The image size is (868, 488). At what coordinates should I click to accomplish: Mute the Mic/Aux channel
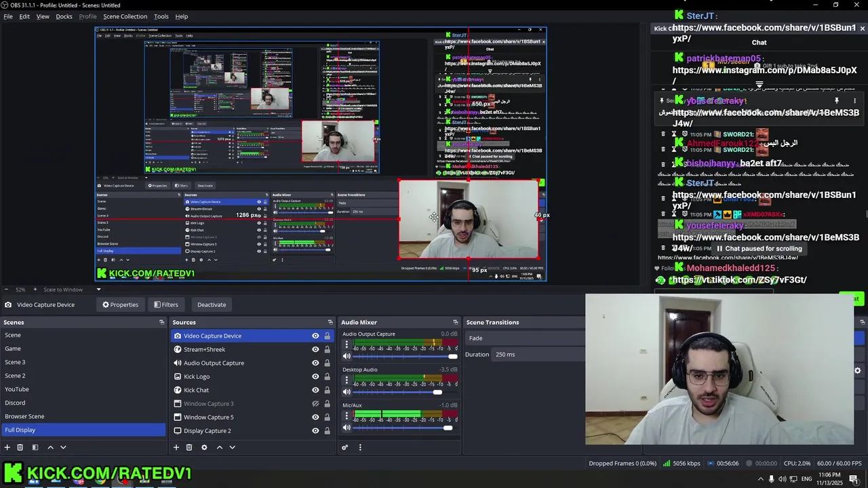(x=347, y=428)
